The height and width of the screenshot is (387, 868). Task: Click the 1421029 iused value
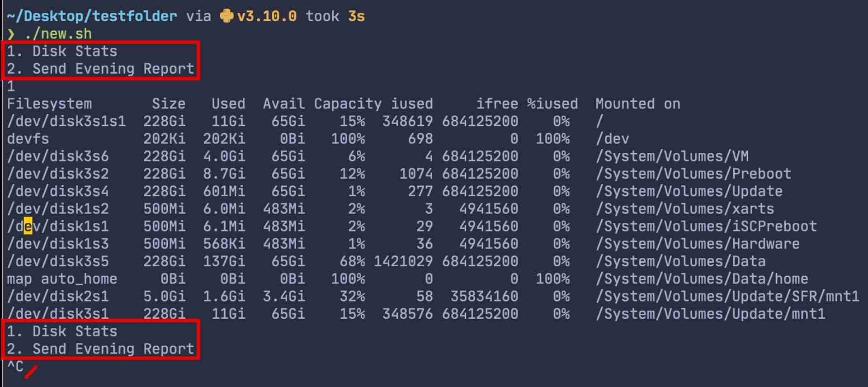coord(403,261)
